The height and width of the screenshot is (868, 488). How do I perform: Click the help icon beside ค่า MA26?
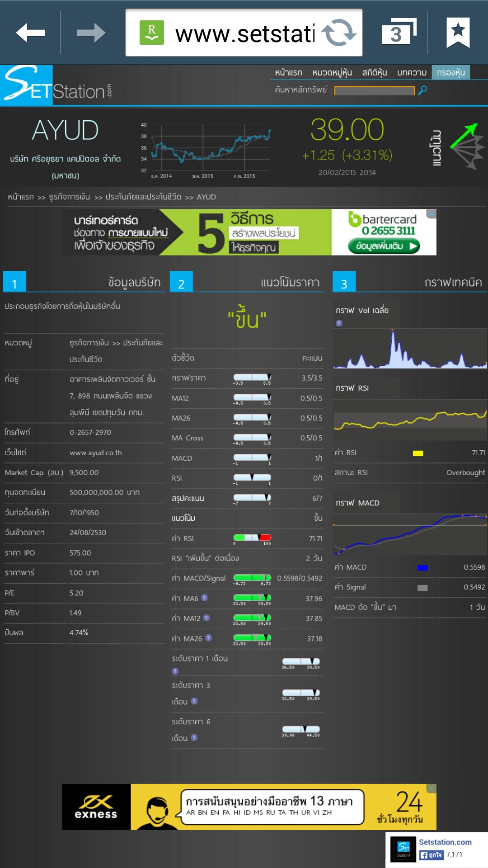208,638
